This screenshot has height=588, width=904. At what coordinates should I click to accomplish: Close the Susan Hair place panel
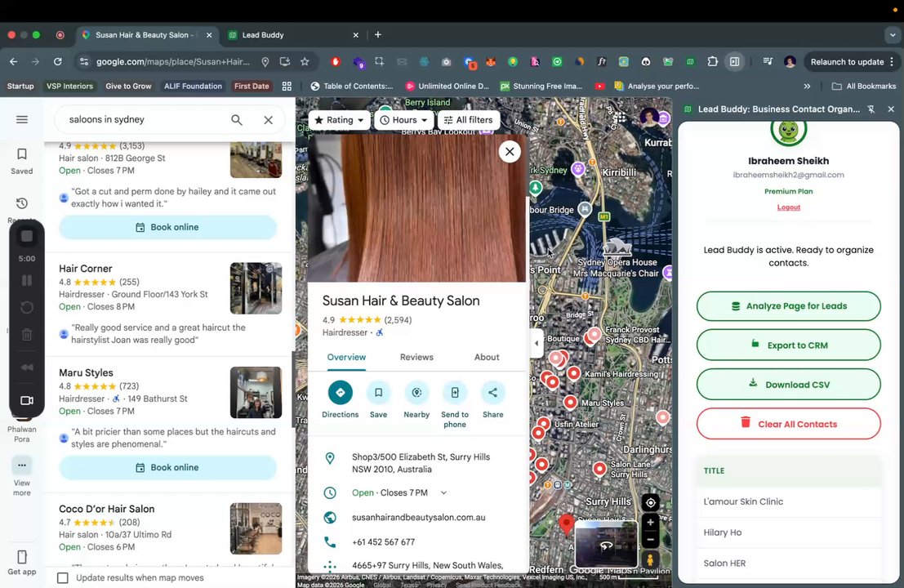(510, 152)
